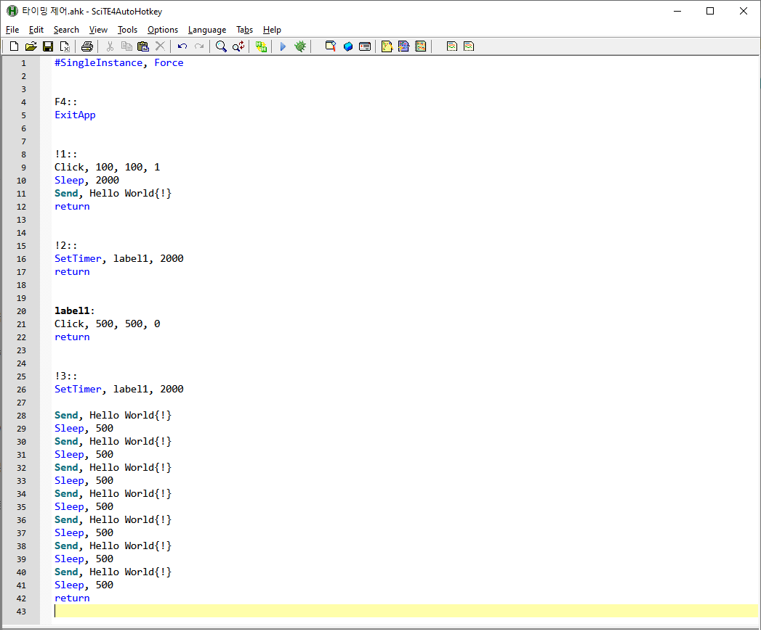Undo the last edit
Screen dimensions: 761x630
(182, 47)
